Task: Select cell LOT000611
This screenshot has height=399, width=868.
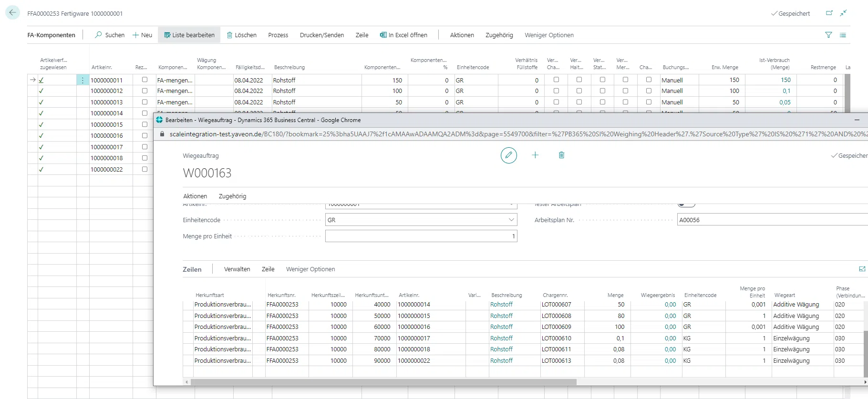Action: click(562, 349)
